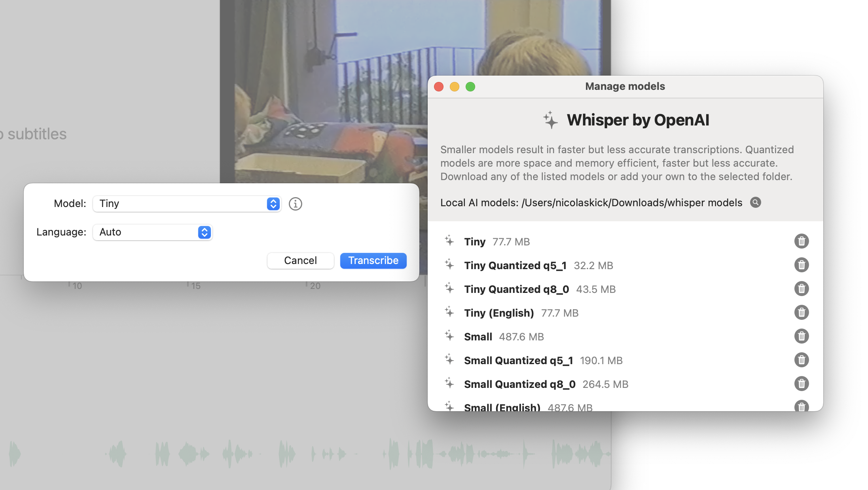
Task: Click sparkle icon beside Tiny model row
Action: [x=449, y=241]
